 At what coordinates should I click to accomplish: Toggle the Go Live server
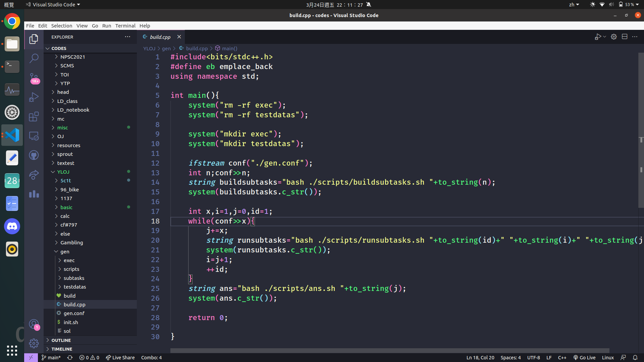(584, 358)
